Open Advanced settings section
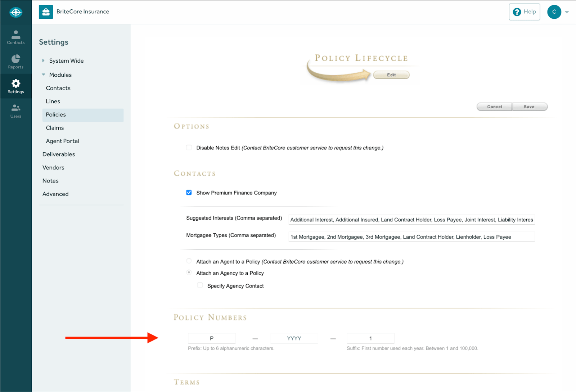576x392 pixels. coord(55,194)
